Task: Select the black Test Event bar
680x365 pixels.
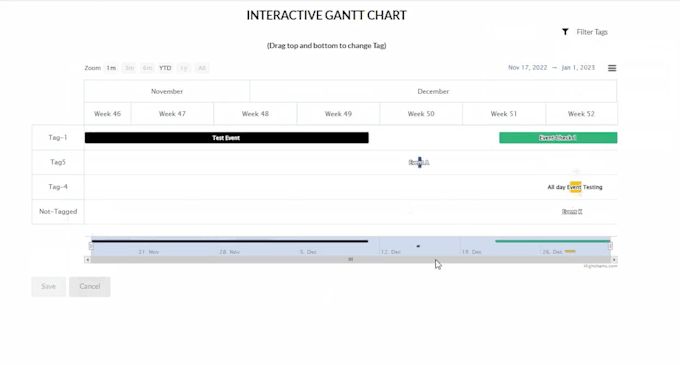Action: [227, 138]
